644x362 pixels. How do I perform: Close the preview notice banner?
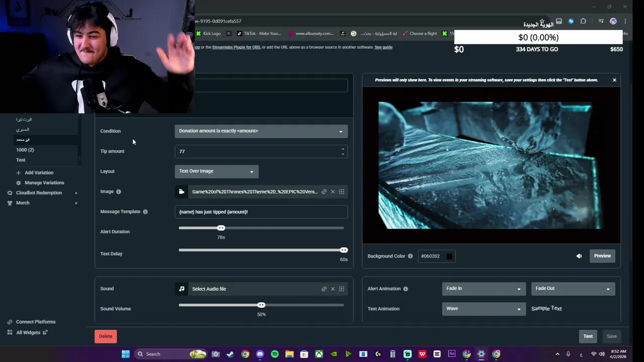point(614,80)
